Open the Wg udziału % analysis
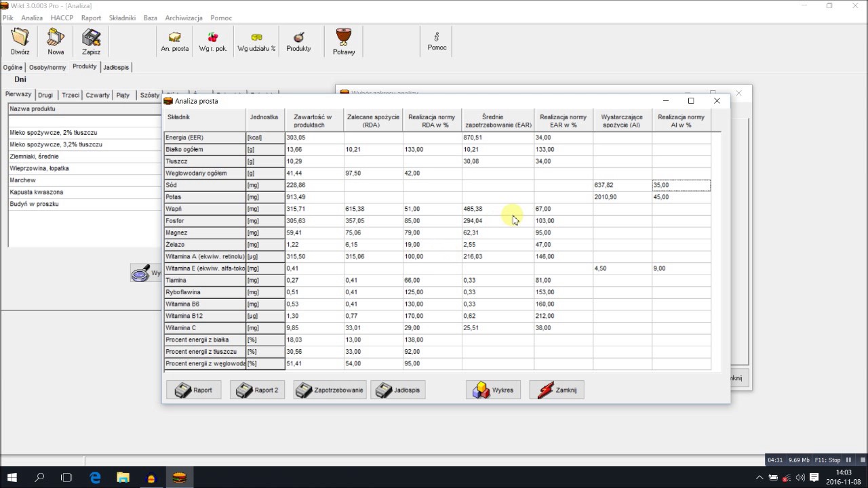 [x=256, y=41]
